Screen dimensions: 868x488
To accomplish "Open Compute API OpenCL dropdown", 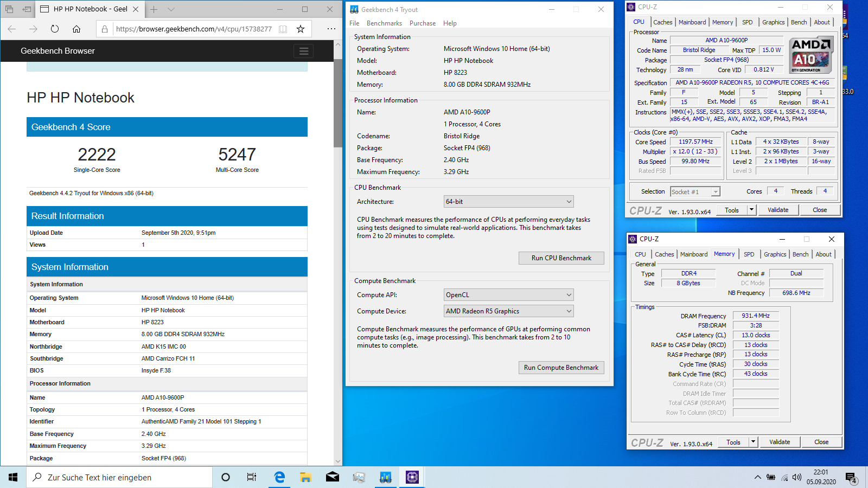I will click(508, 295).
